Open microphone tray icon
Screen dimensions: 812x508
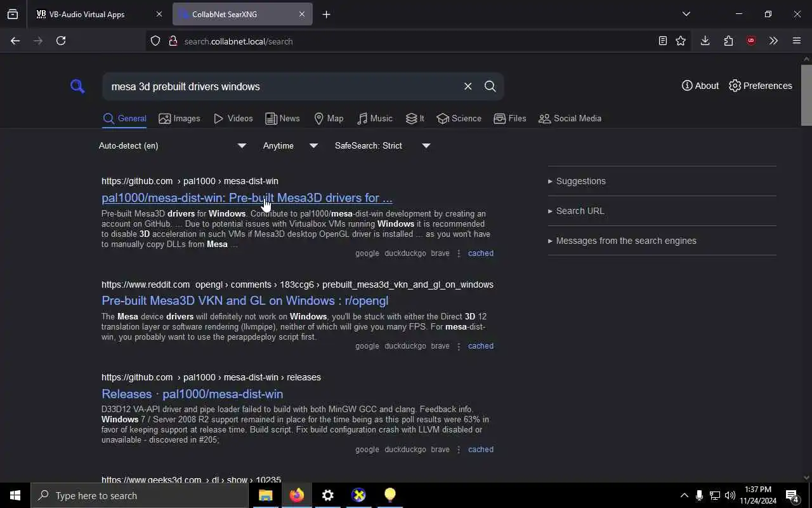click(699, 495)
